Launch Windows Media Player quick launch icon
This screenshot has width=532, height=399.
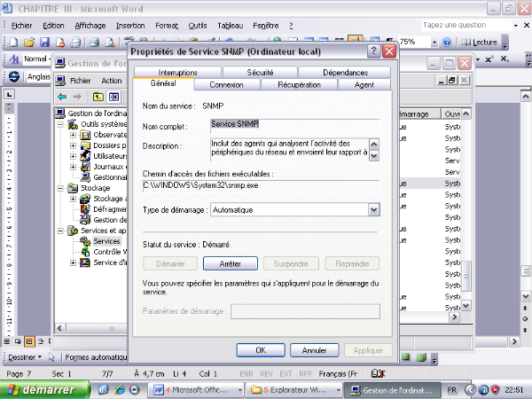(135, 389)
